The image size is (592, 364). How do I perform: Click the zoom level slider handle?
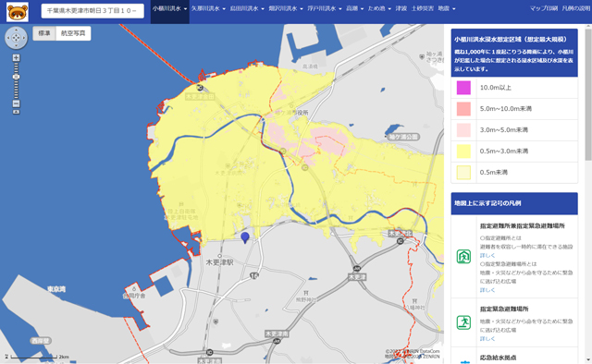click(x=16, y=77)
